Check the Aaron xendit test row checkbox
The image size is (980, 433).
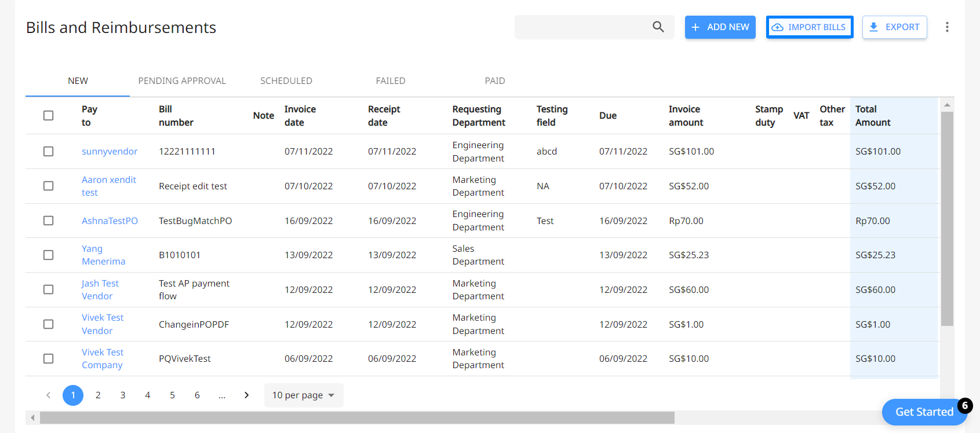click(x=49, y=186)
